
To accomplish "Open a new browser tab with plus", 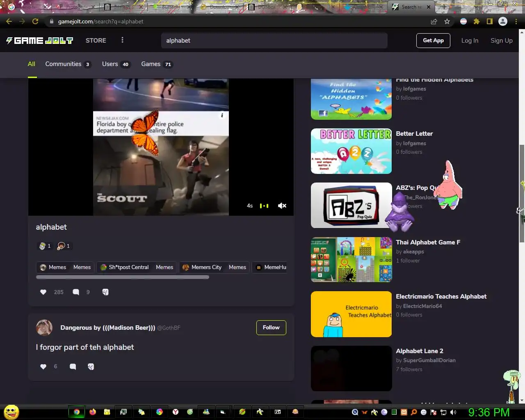I will pyautogui.click(x=443, y=7).
